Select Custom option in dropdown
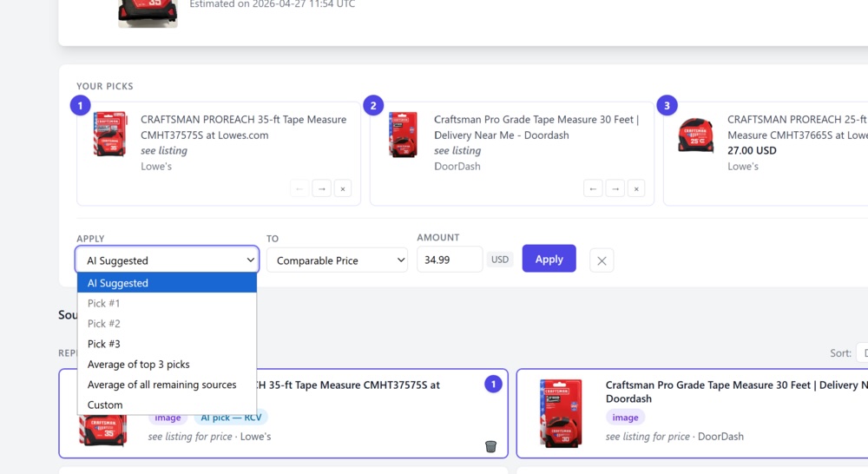This screenshot has height=474, width=868. point(168,405)
